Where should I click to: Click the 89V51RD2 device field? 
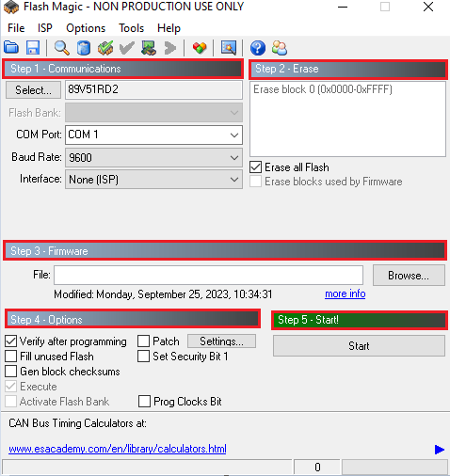153,90
